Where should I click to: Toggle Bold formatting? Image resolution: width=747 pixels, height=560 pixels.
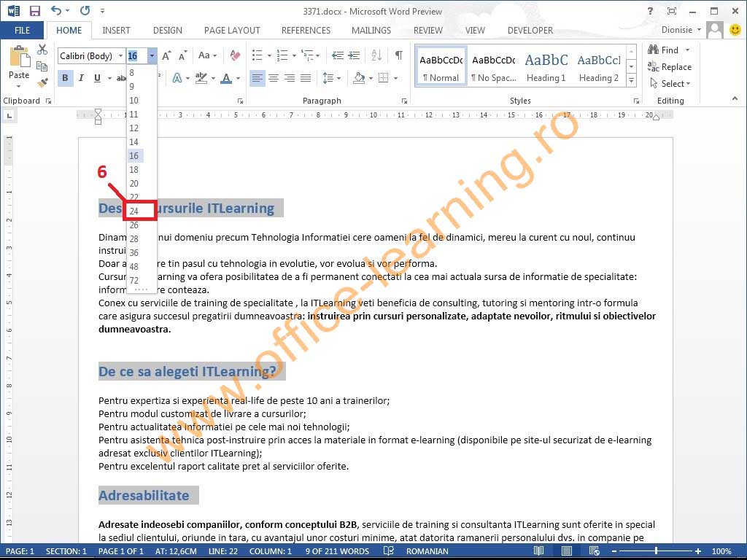65,78
